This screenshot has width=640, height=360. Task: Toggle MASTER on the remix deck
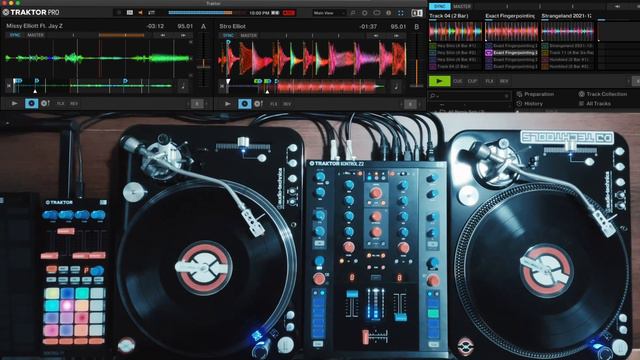pos(462,6)
